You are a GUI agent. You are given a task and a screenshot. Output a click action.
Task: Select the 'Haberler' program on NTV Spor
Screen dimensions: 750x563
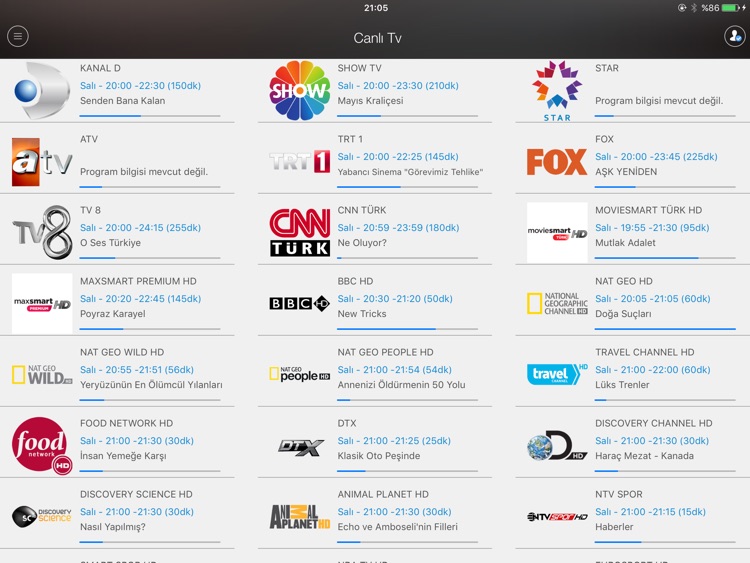[x=614, y=527]
